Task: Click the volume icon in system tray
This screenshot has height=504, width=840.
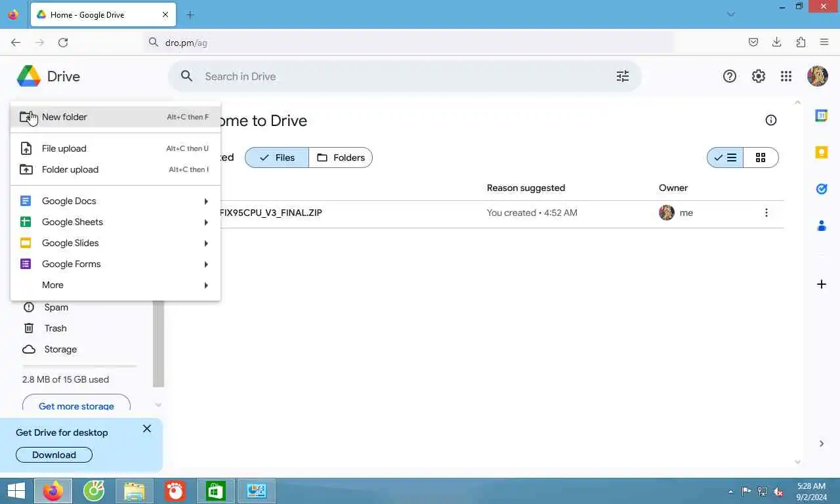Action: [x=778, y=492]
